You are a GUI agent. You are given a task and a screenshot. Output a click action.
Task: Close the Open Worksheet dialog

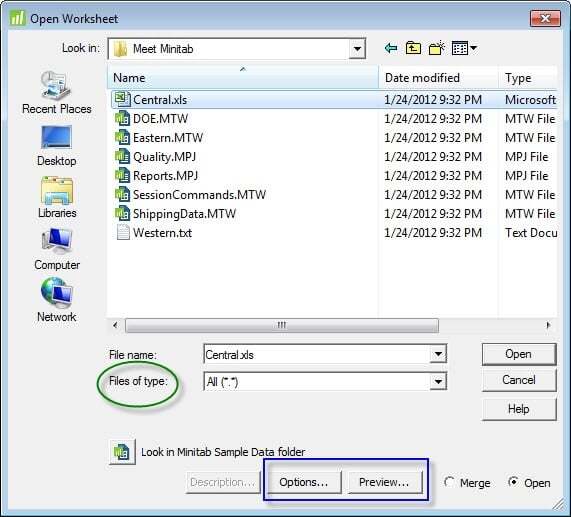click(545, 18)
